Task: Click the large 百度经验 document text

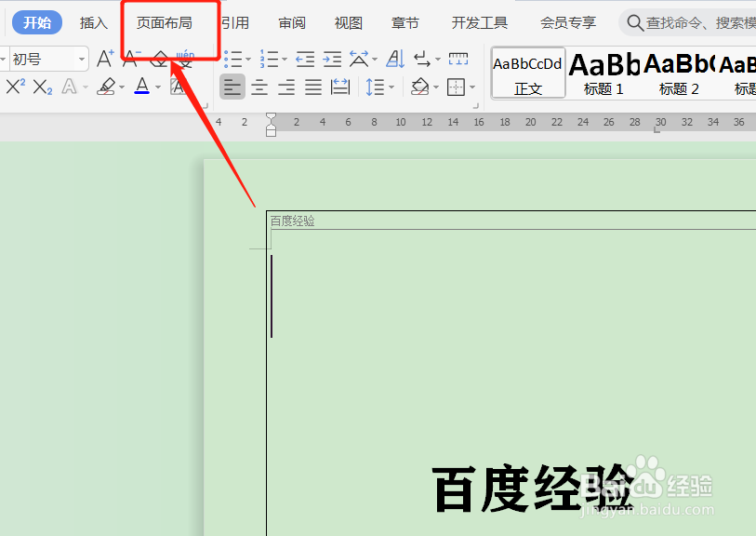Action: pyautogui.click(x=532, y=489)
